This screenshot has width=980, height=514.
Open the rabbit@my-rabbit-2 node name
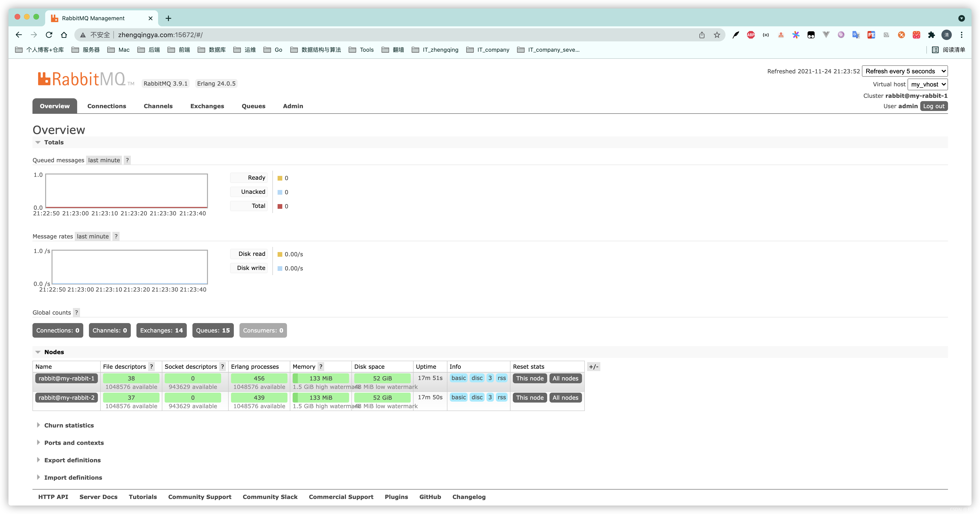coord(67,398)
